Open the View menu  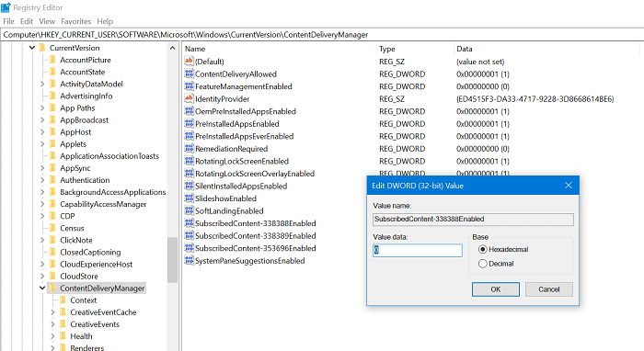coord(47,21)
